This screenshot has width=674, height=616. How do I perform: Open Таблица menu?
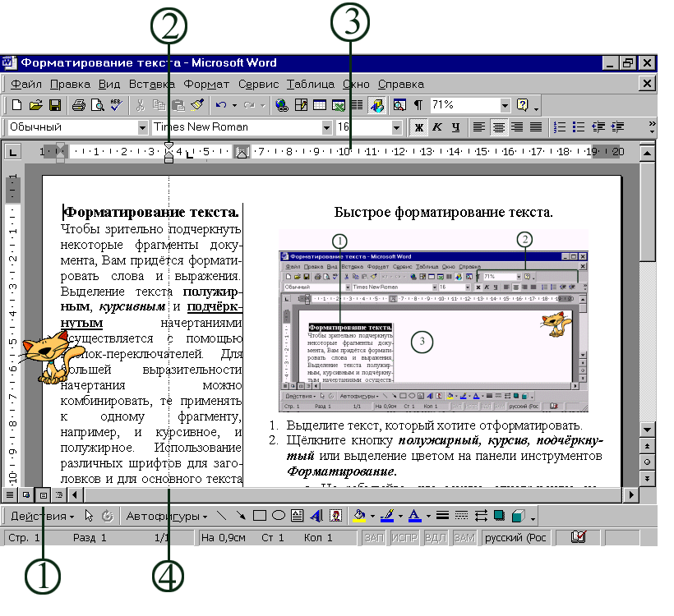tap(311, 85)
